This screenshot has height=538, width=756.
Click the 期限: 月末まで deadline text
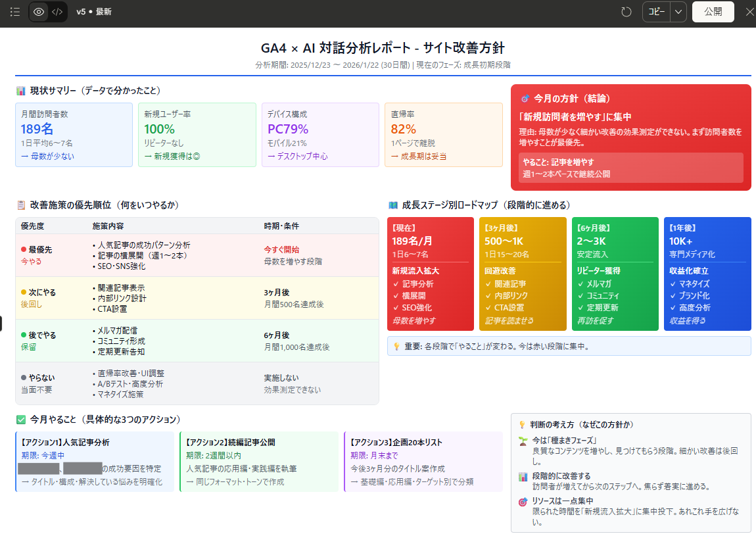pos(374,456)
